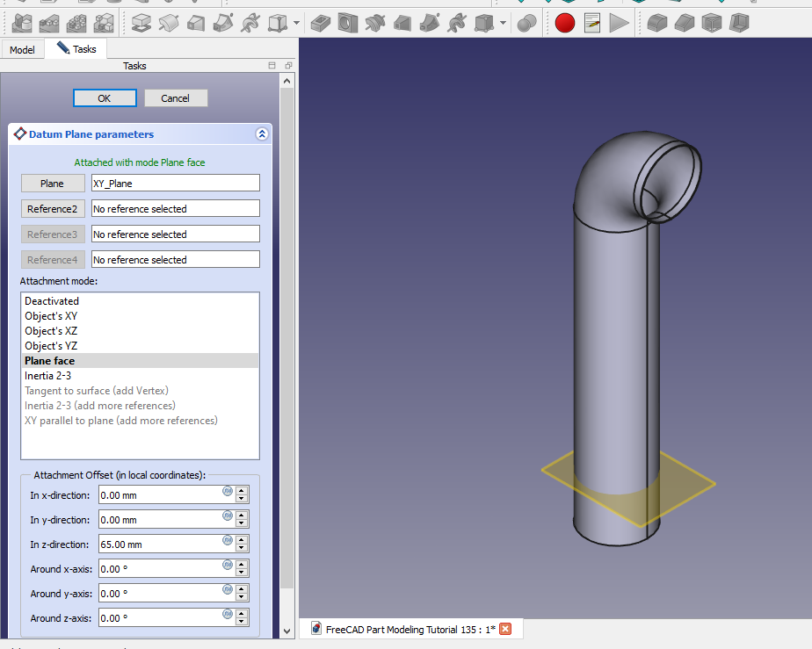Viewport: 812px width, 649px height.
Task: Click the Execute macro play icon
Action: click(620, 23)
